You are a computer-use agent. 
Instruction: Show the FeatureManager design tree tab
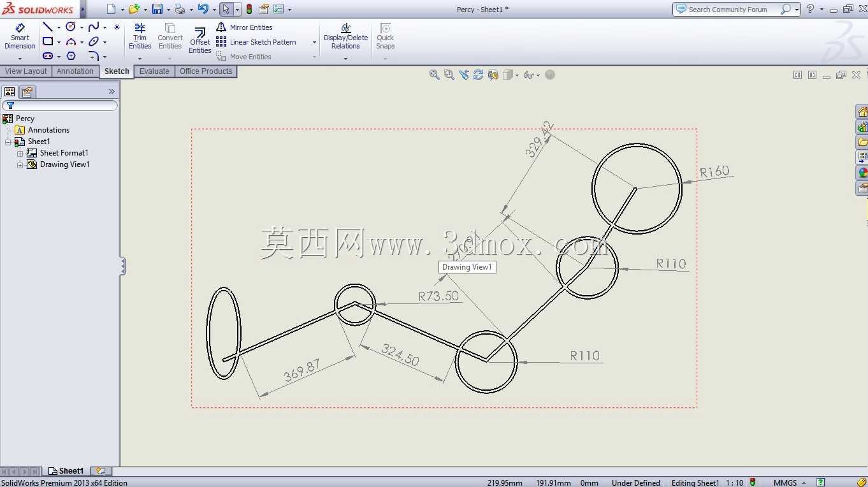10,92
